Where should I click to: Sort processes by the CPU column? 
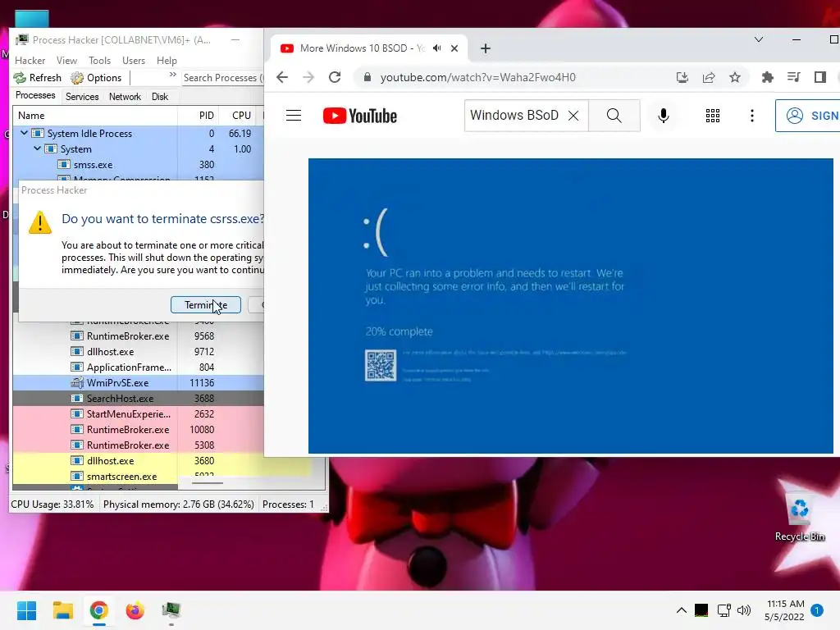pyautogui.click(x=240, y=115)
